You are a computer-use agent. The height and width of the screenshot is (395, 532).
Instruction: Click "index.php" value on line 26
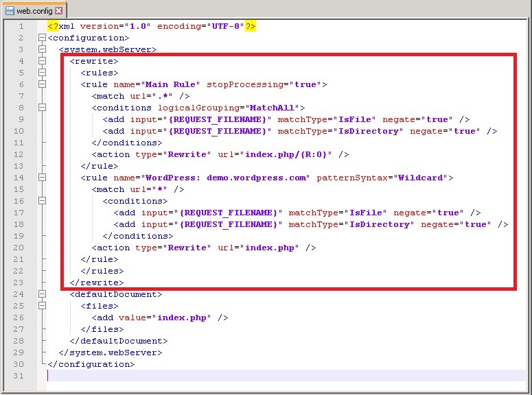click(x=181, y=318)
